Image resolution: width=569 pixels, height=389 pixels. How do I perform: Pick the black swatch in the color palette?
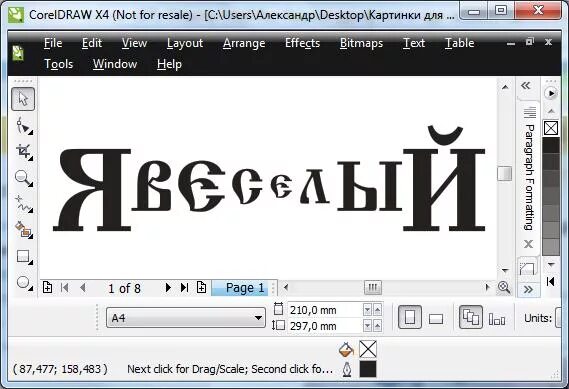551,145
